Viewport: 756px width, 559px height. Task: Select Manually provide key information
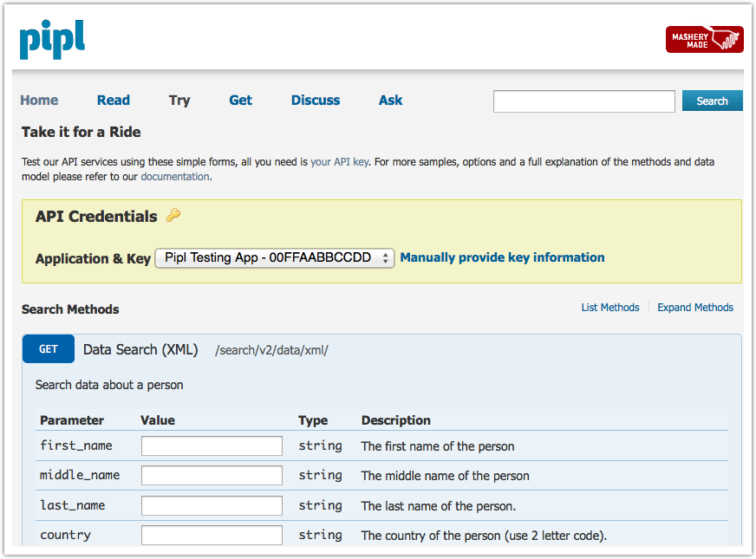click(502, 257)
